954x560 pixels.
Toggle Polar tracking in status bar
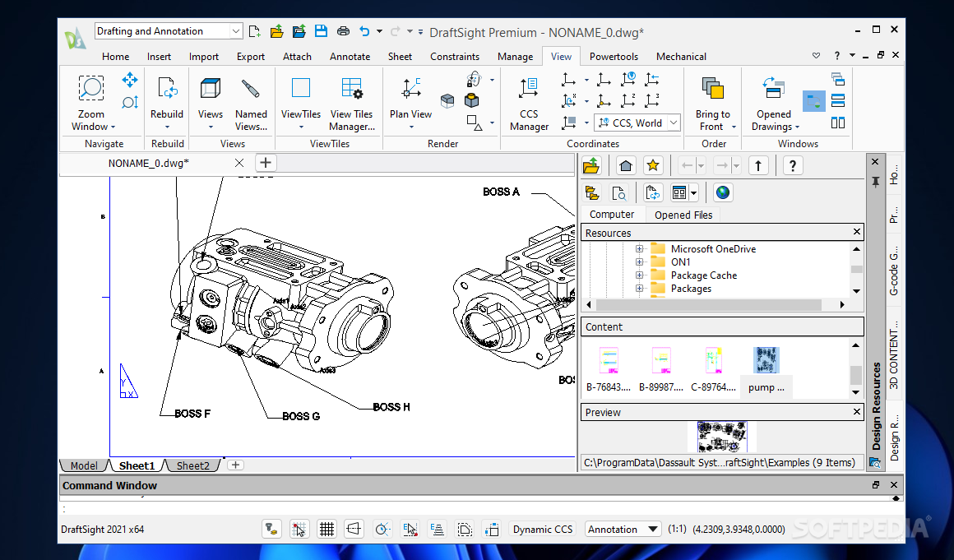click(x=382, y=529)
